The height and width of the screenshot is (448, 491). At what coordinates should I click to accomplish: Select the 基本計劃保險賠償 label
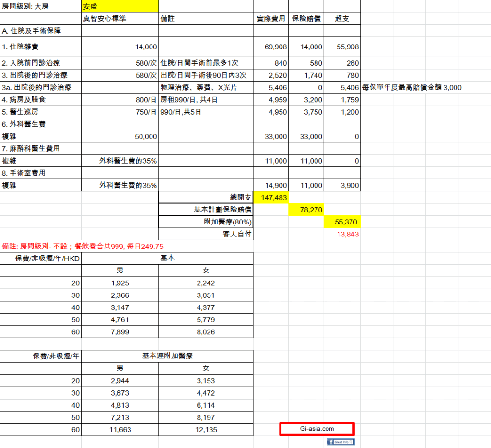(206, 210)
